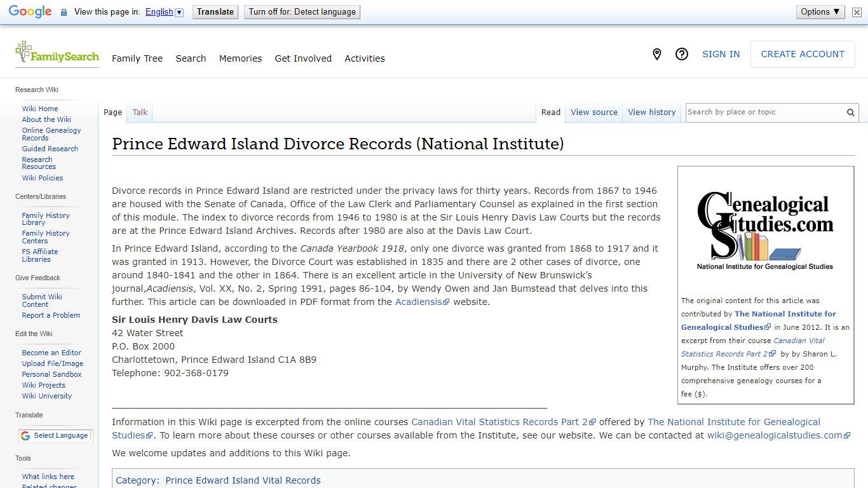Click Submit Wiki Content
This screenshot has height=488, width=868.
coord(42,301)
